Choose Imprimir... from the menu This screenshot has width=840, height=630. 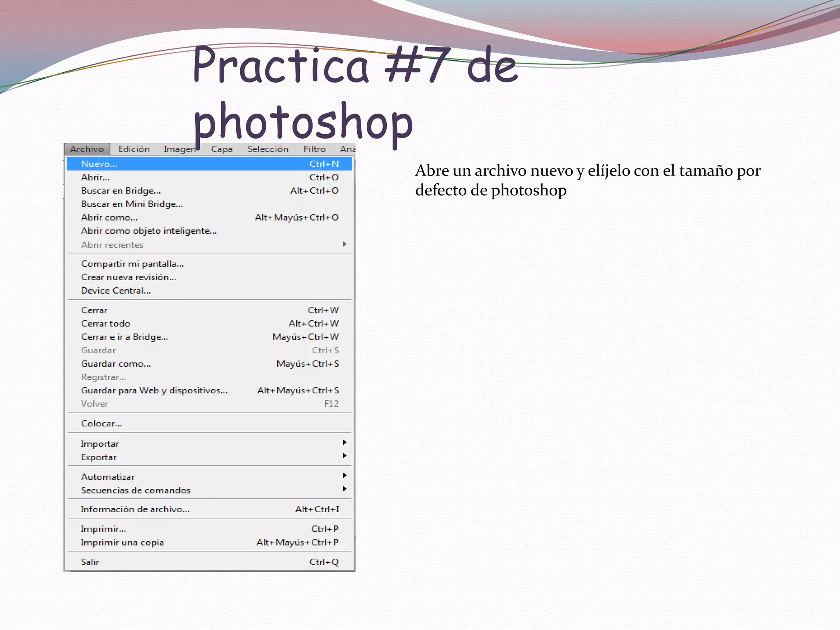click(103, 529)
